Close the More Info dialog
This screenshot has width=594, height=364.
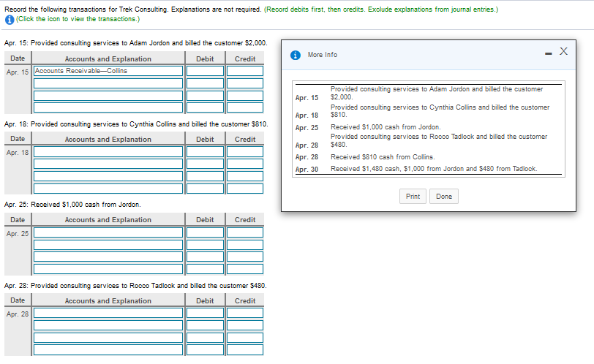tap(564, 51)
